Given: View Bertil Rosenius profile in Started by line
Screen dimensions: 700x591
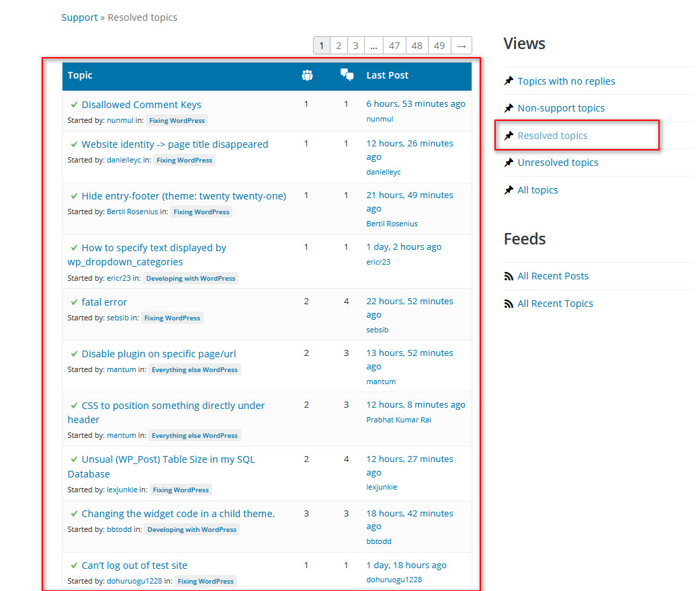Looking at the screenshot, I should 132,212.
